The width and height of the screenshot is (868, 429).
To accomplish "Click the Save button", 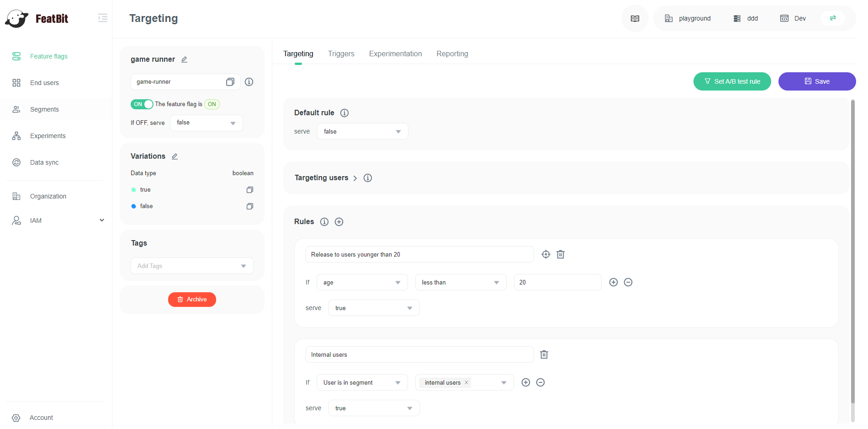I will click(817, 81).
